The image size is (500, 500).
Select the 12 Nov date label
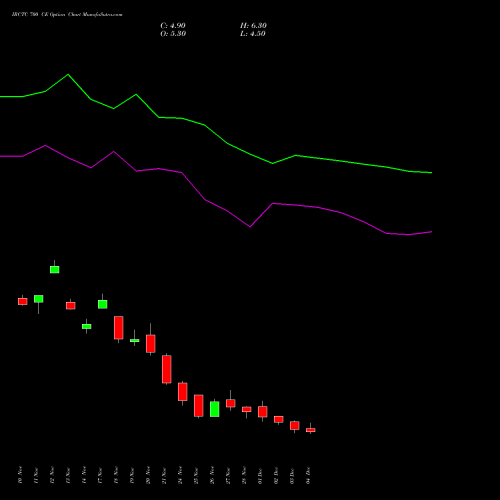click(52, 475)
